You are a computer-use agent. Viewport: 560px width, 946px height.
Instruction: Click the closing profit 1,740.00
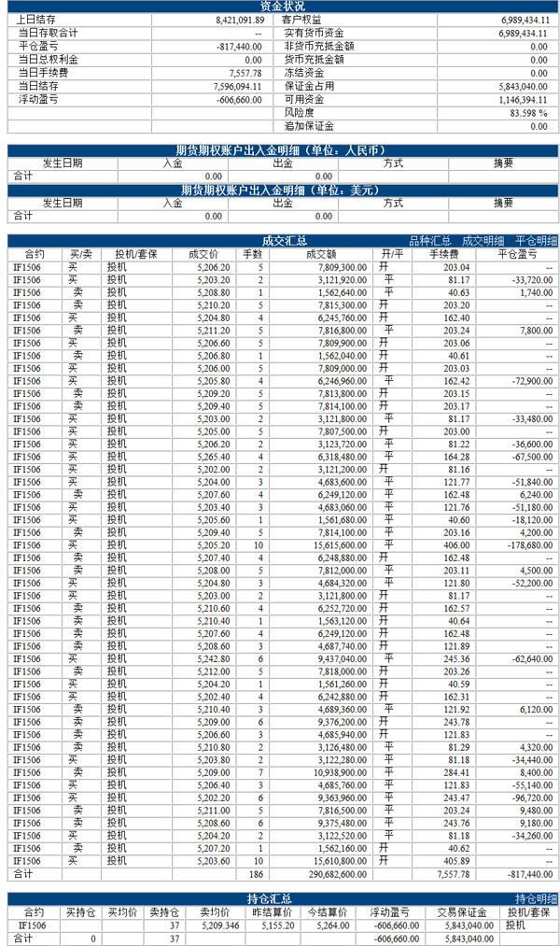pyautogui.click(x=537, y=292)
